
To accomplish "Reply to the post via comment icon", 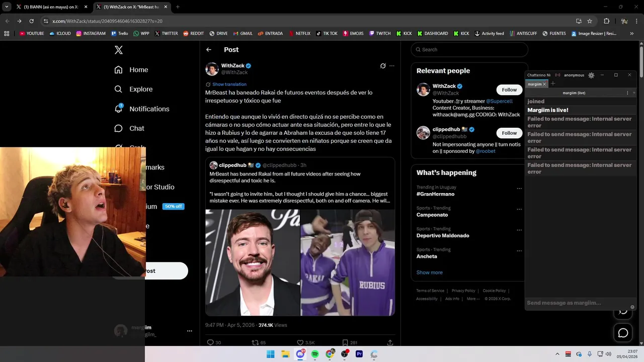I will (x=211, y=342).
